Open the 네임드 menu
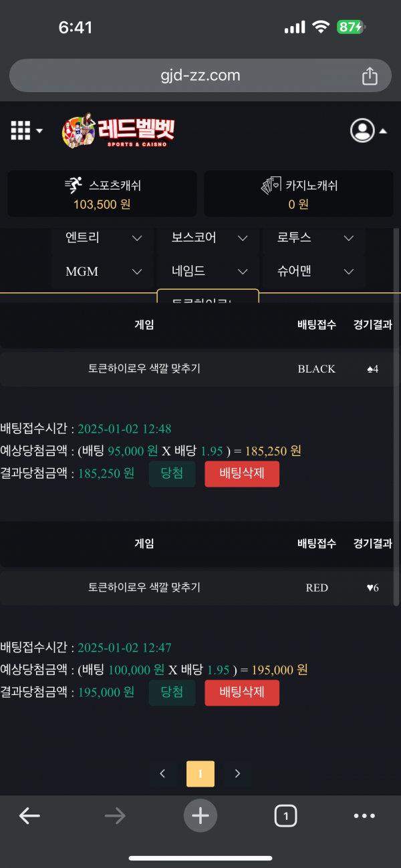Image resolution: width=401 pixels, height=868 pixels. [x=209, y=272]
